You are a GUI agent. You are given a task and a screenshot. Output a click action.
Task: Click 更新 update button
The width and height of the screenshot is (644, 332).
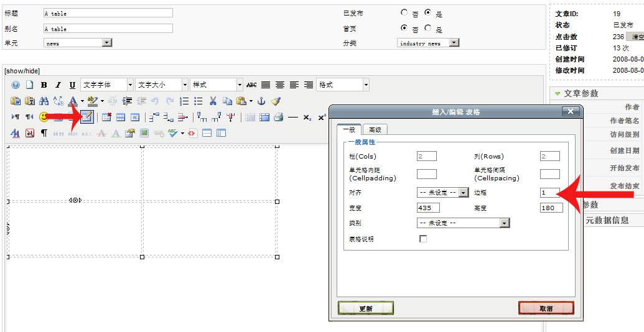click(365, 308)
